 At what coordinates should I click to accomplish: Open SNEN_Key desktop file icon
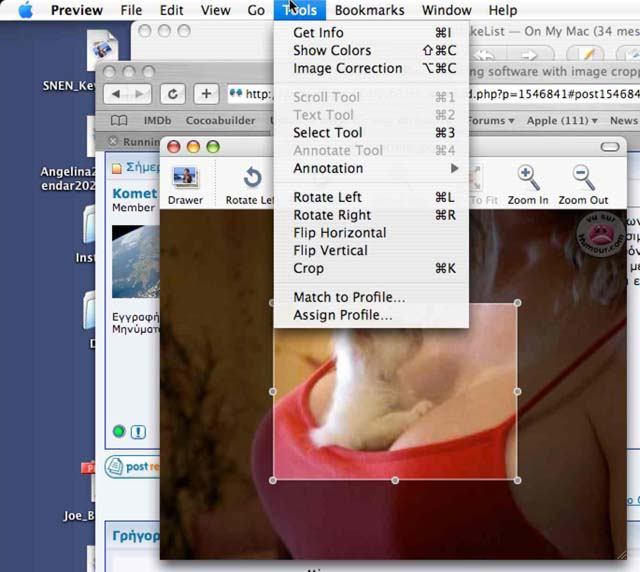[102, 50]
